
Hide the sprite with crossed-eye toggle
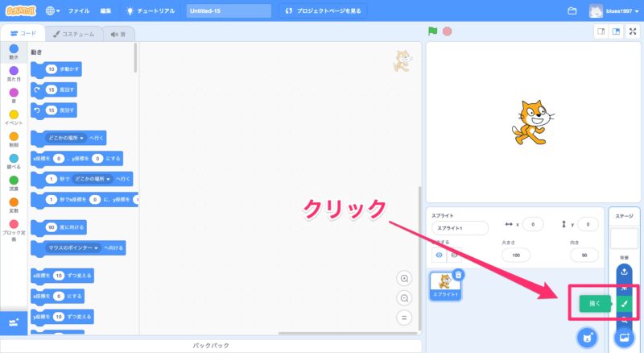(x=453, y=255)
